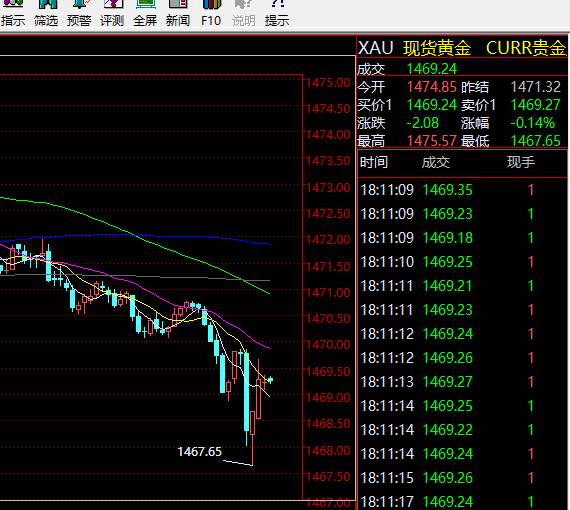Select the 18:11:11 tick priced 1469.23

tap(462, 310)
